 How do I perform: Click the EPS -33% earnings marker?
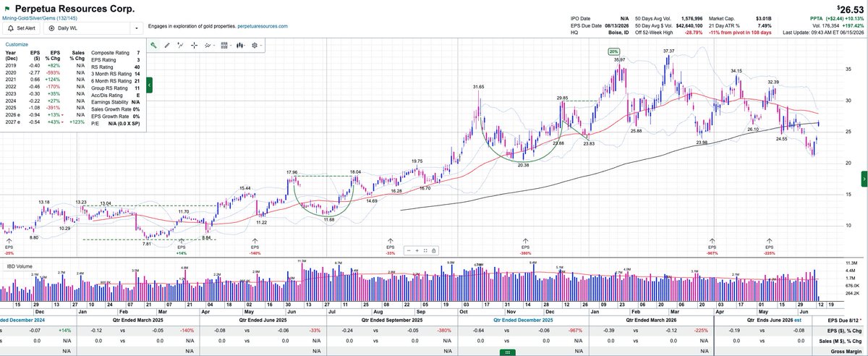(391, 246)
